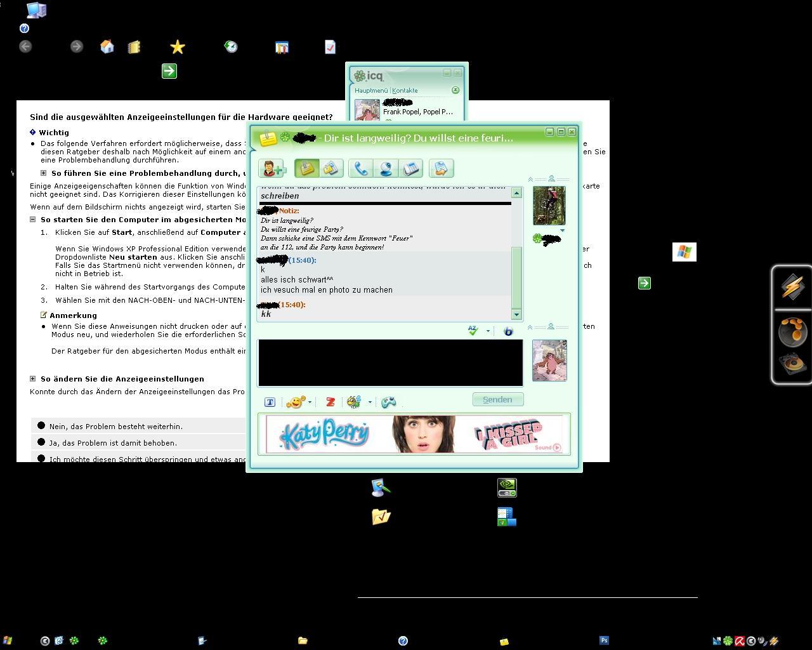Start a voice call with blue phone icon
This screenshot has height=650, width=812.
pyautogui.click(x=360, y=168)
